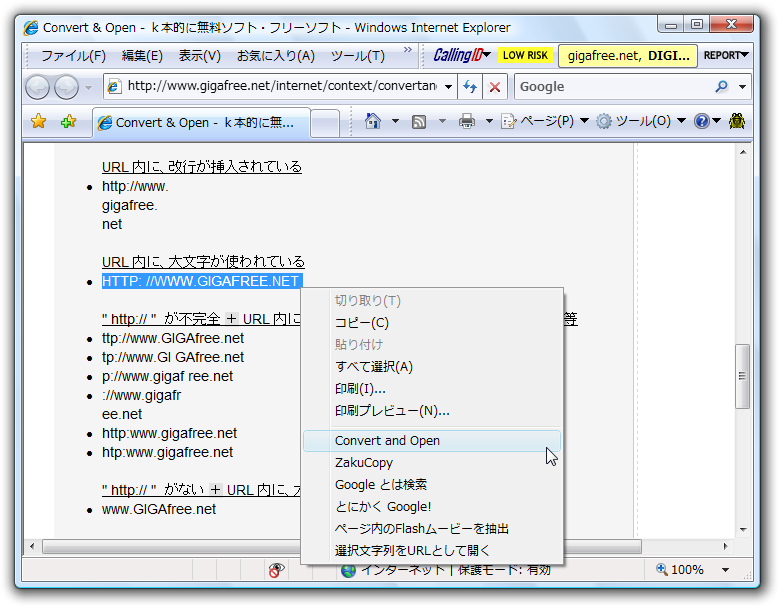
Task: Click the Home icon
Action: [x=373, y=121]
